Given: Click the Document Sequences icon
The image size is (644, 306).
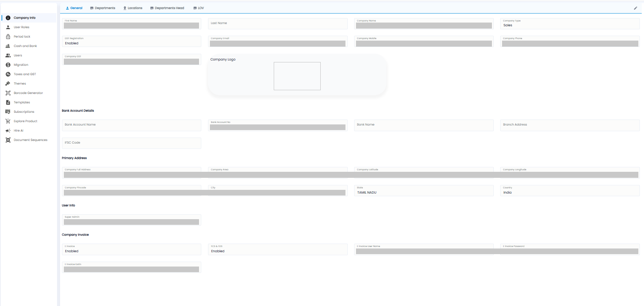Looking at the screenshot, I should [x=8, y=140].
